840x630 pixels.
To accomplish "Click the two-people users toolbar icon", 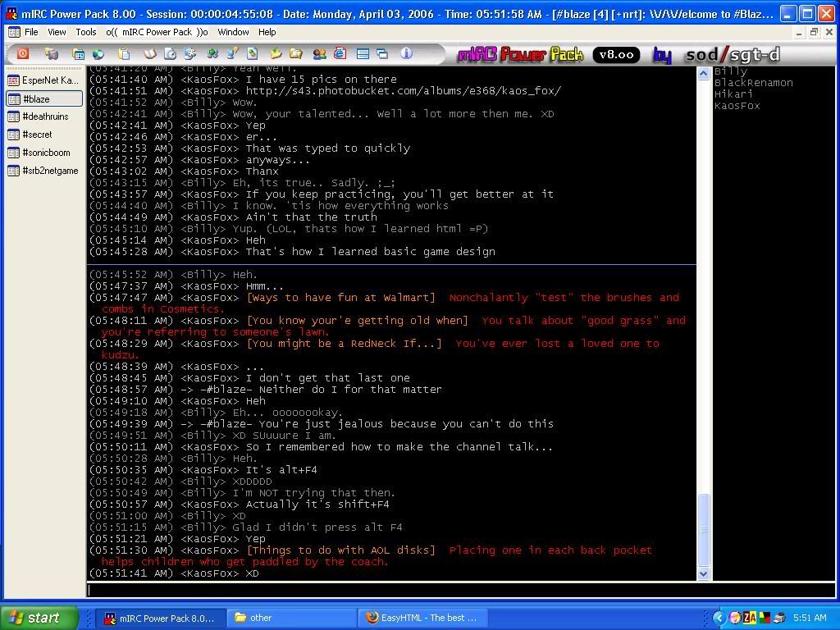I will click(320, 53).
